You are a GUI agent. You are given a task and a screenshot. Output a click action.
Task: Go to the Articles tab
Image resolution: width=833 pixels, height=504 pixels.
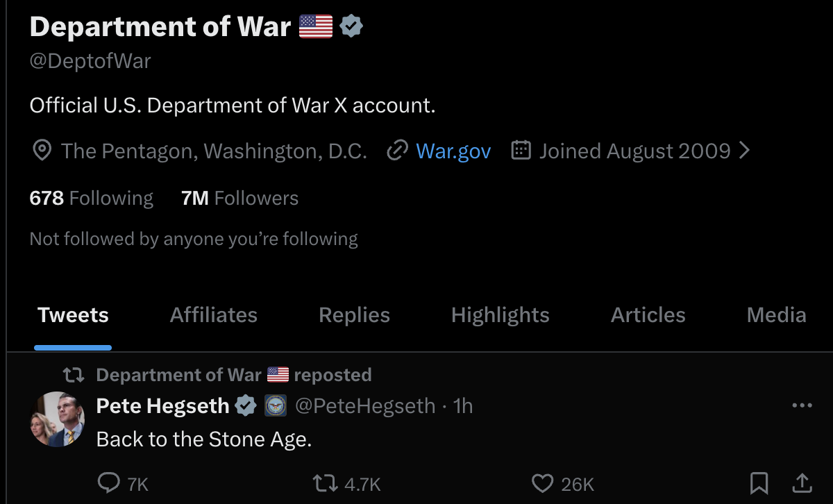pyautogui.click(x=648, y=315)
